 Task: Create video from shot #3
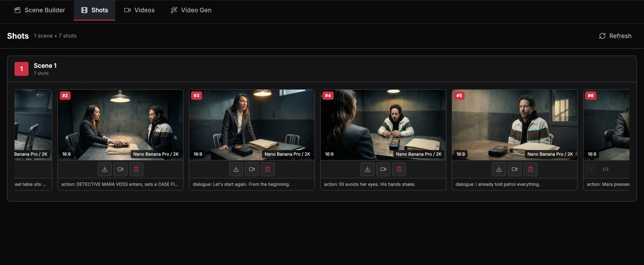[x=252, y=169]
